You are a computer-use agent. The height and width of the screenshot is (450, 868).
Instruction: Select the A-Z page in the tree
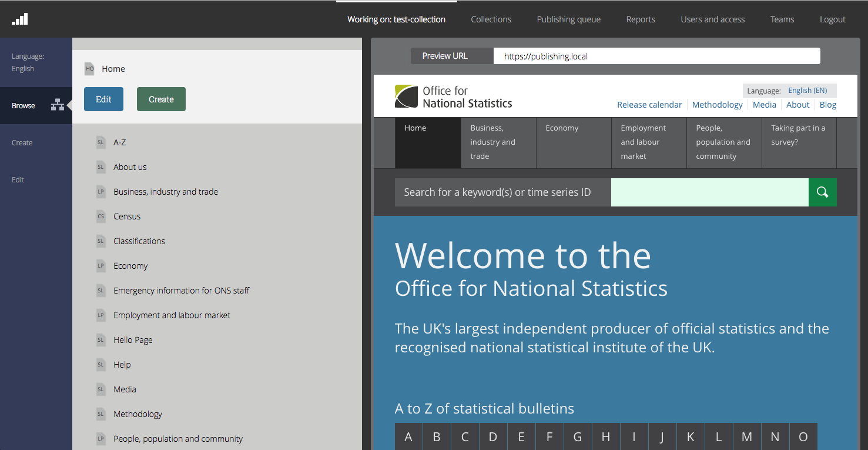coord(120,142)
